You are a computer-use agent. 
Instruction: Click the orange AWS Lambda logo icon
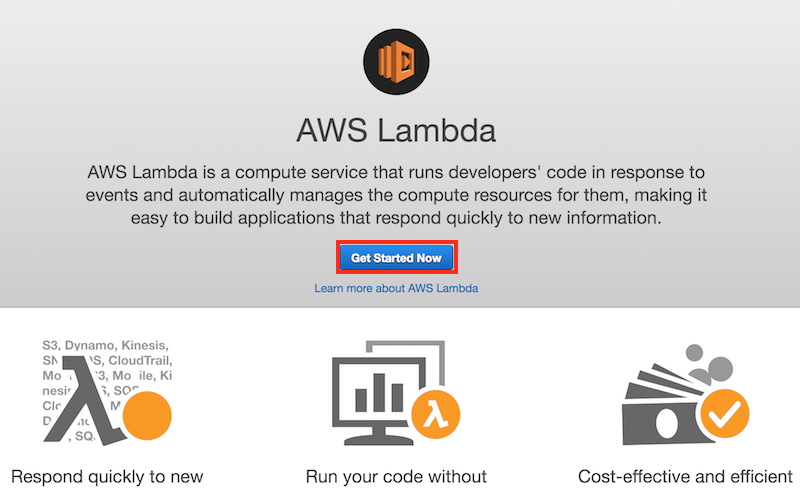click(396, 62)
